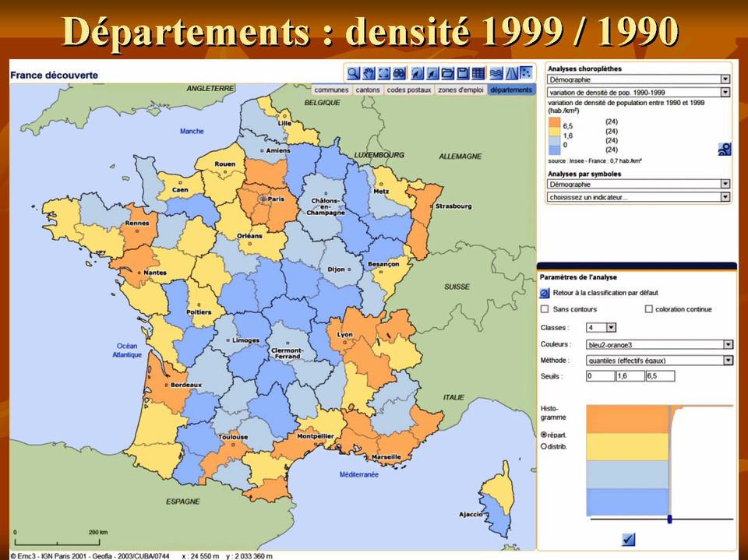Screen dimensions: 748x560
Task: Click the Strasbourg city label
Action: click(x=453, y=206)
